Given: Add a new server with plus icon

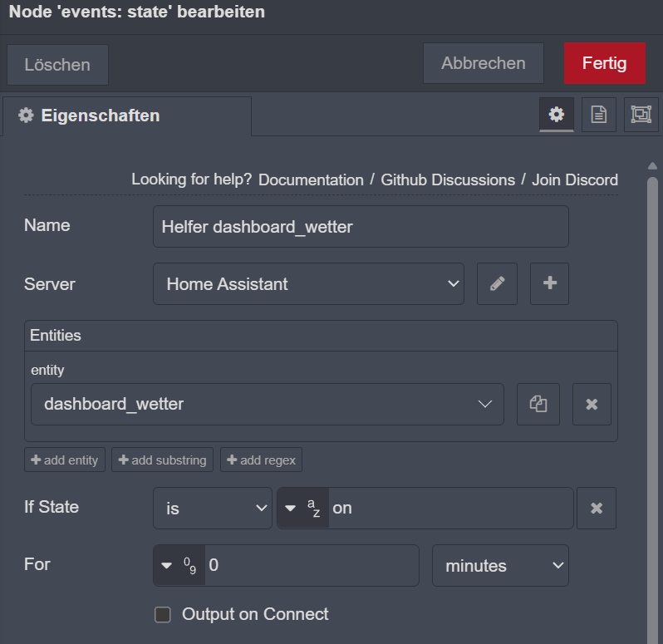Looking at the screenshot, I should click(549, 284).
